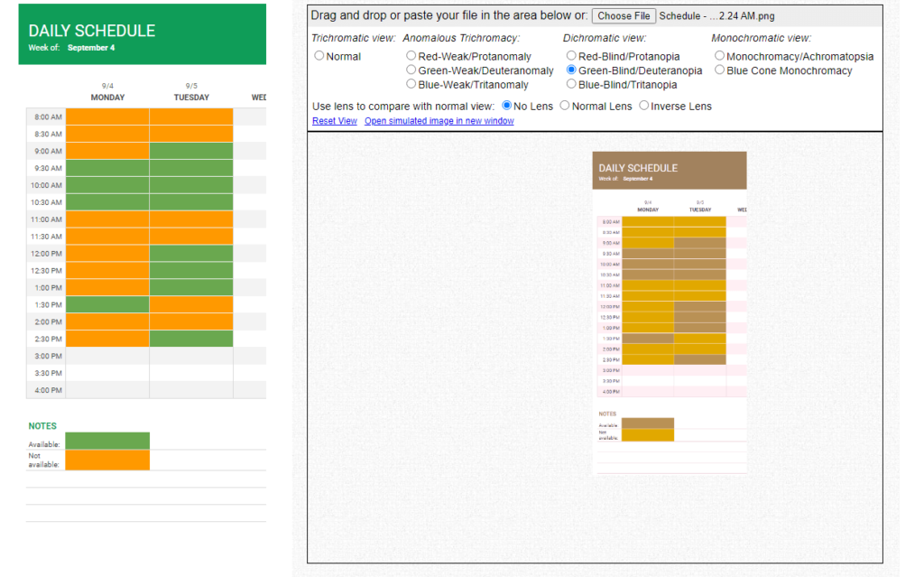This screenshot has height=577, width=924.
Task: Click the MONDAY column header
Action: [x=108, y=98]
